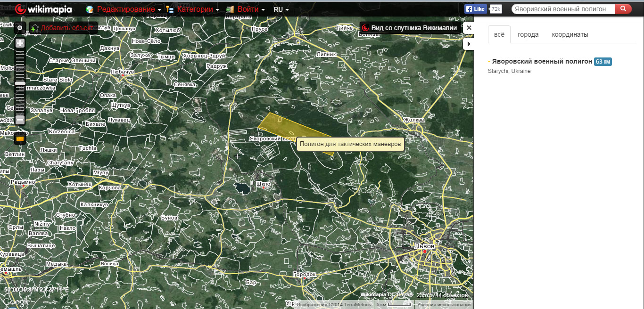Open the RU language selector
The image size is (644, 309).
click(281, 9)
